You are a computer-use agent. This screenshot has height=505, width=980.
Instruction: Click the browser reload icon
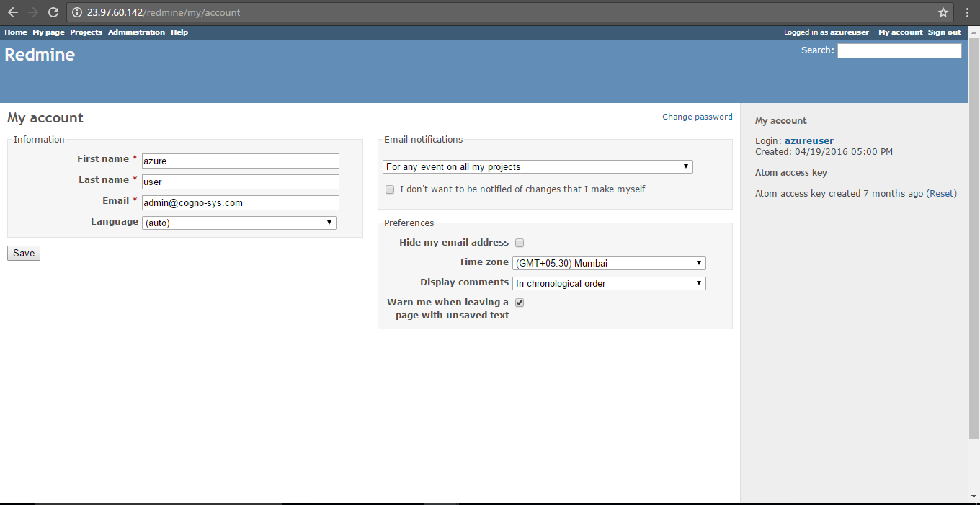pyautogui.click(x=53, y=12)
